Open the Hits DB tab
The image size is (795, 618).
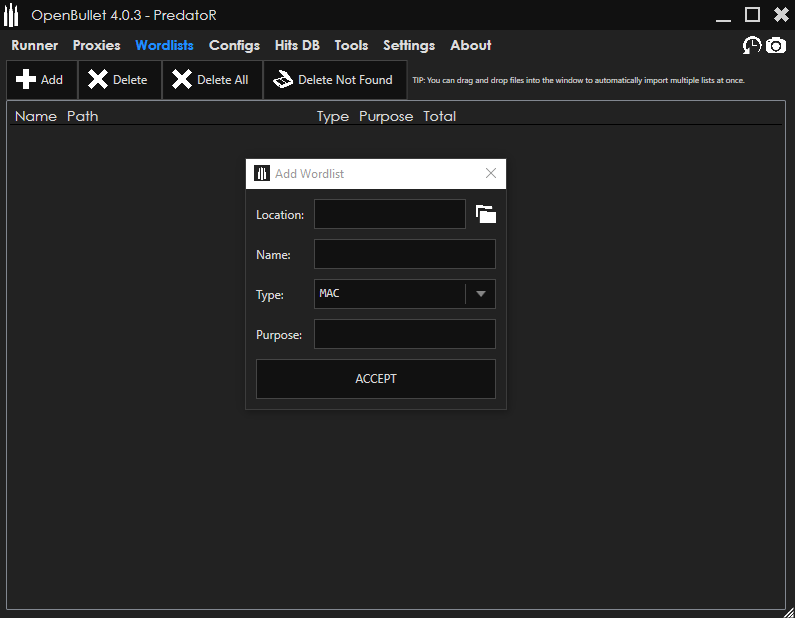coord(297,45)
